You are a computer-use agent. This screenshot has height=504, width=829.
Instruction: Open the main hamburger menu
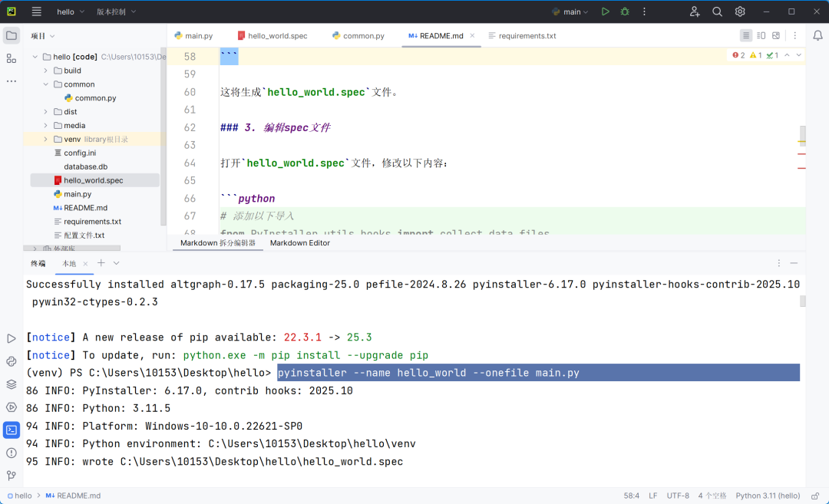[37, 12]
